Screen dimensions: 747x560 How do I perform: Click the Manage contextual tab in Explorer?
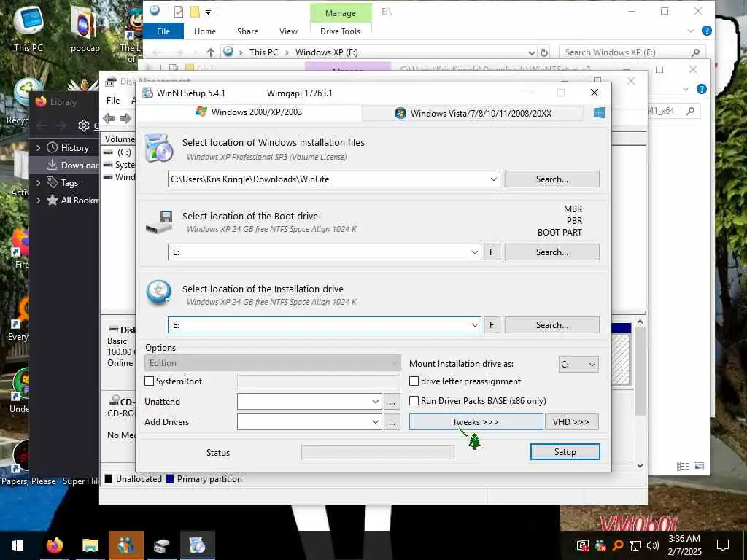tap(340, 13)
